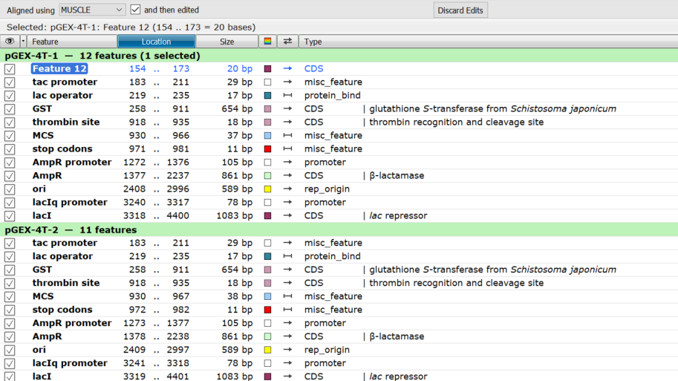Click the rainbow color column header icon

[268, 42]
